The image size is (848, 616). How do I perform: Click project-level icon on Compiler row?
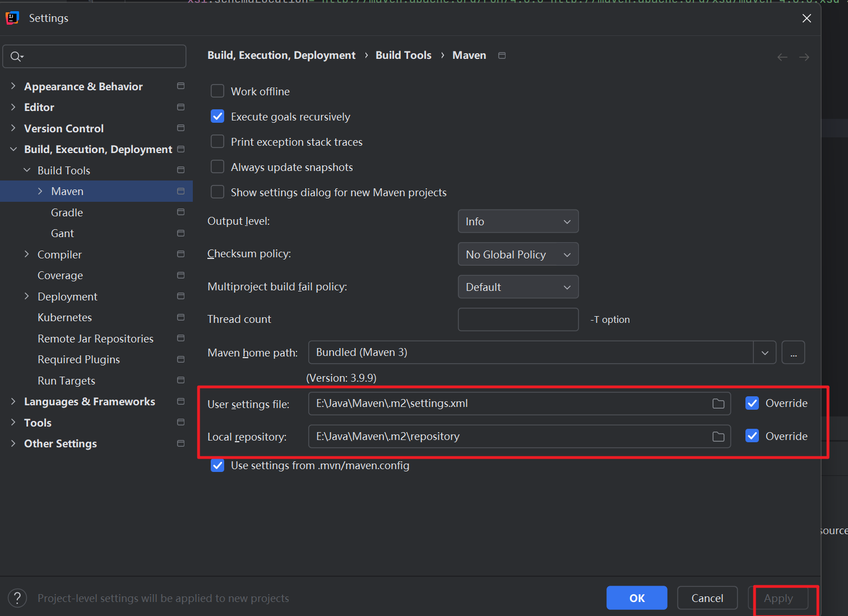180,254
